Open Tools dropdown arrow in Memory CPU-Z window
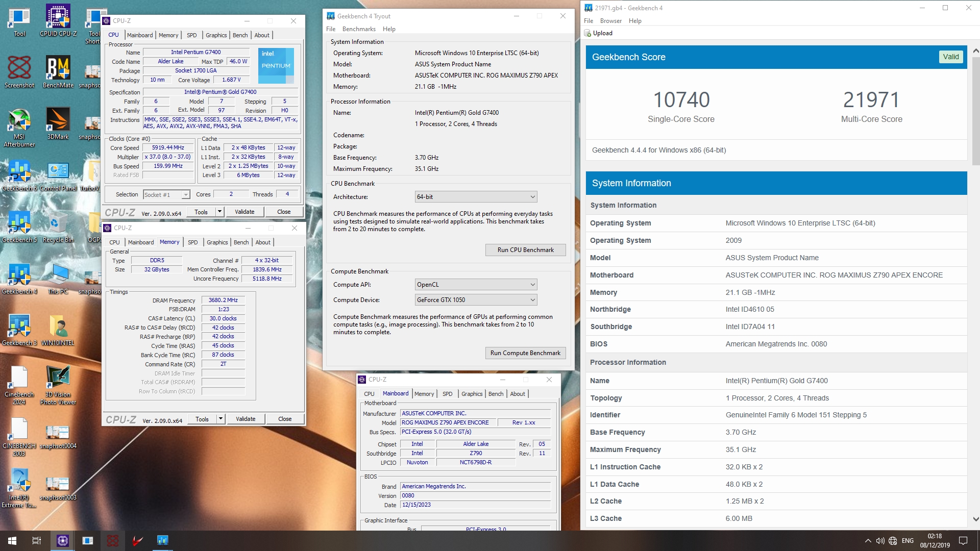The height and width of the screenshot is (551, 980). 220,419
